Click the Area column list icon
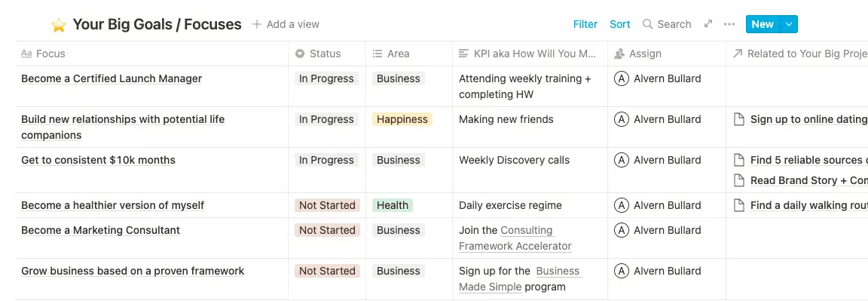This screenshot has height=301, width=868. (377, 54)
